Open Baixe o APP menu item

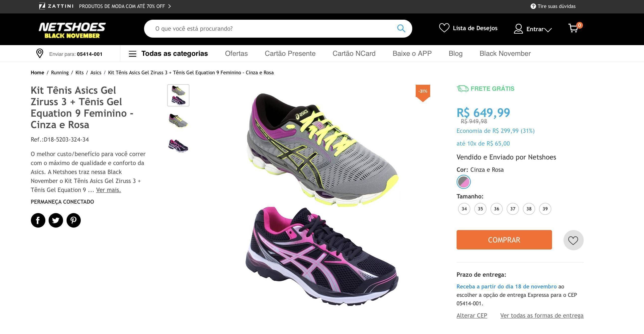coord(412,54)
